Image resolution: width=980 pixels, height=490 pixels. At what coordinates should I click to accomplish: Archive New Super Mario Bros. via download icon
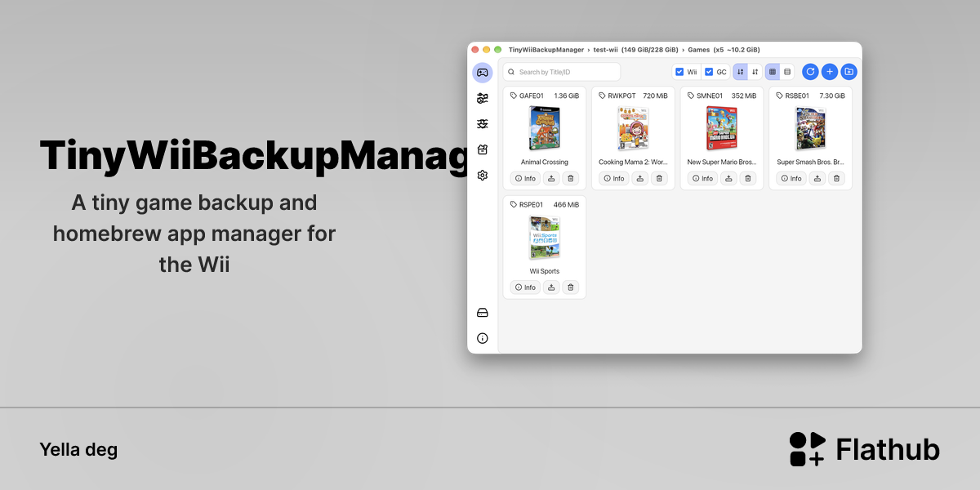pos(728,178)
